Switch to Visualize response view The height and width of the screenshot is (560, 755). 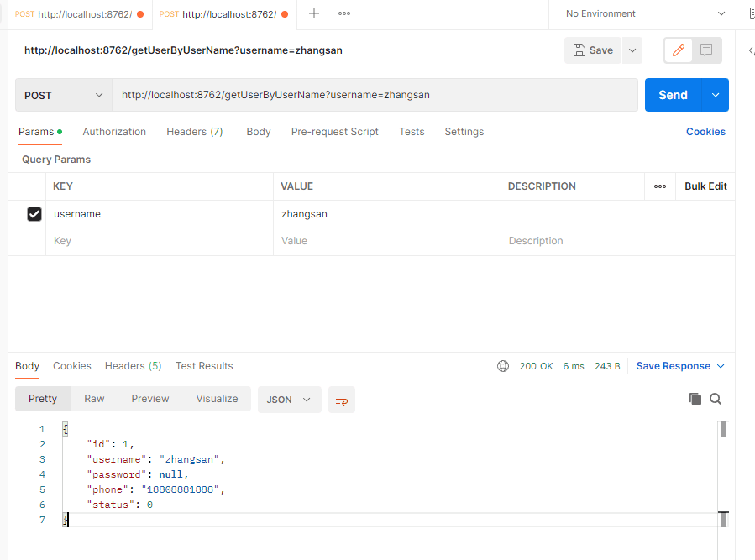(x=217, y=399)
